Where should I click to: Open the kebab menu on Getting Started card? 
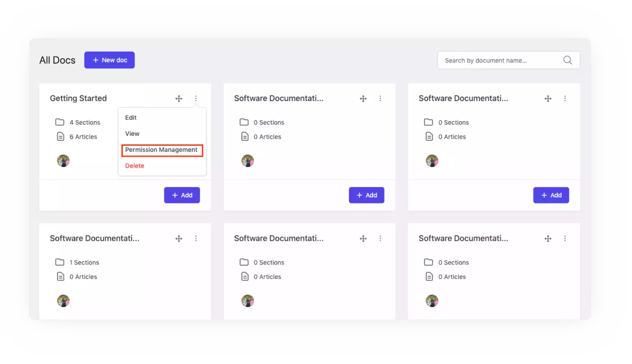pyautogui.click(x=196, y=98)
